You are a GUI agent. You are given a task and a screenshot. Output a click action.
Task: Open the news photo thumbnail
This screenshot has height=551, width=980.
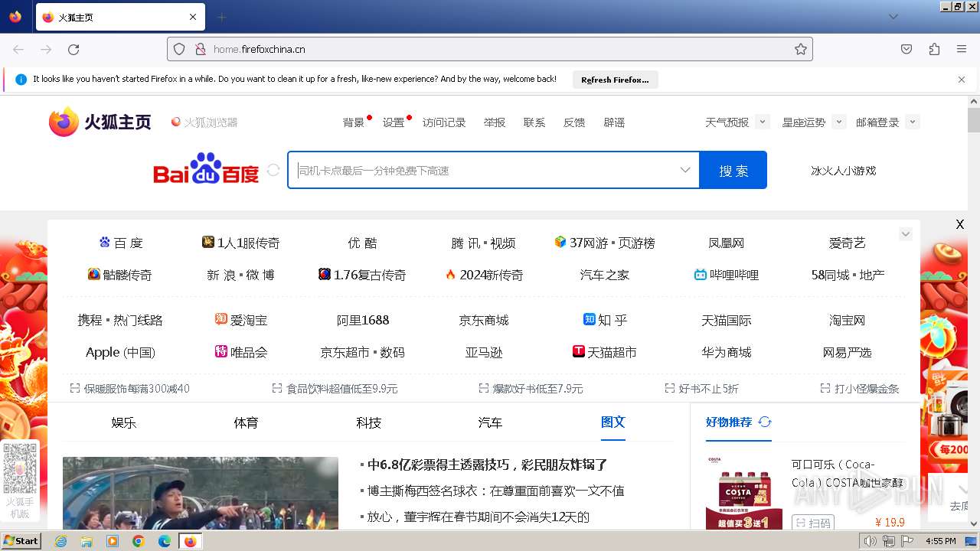click(x=201, y=494)
